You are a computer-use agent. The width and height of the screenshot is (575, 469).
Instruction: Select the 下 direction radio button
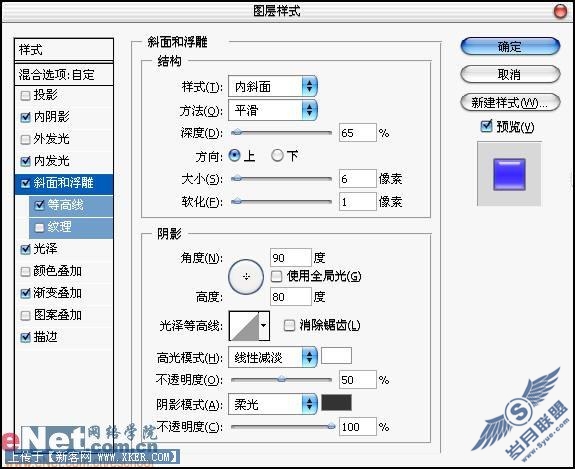click(277, 155)
